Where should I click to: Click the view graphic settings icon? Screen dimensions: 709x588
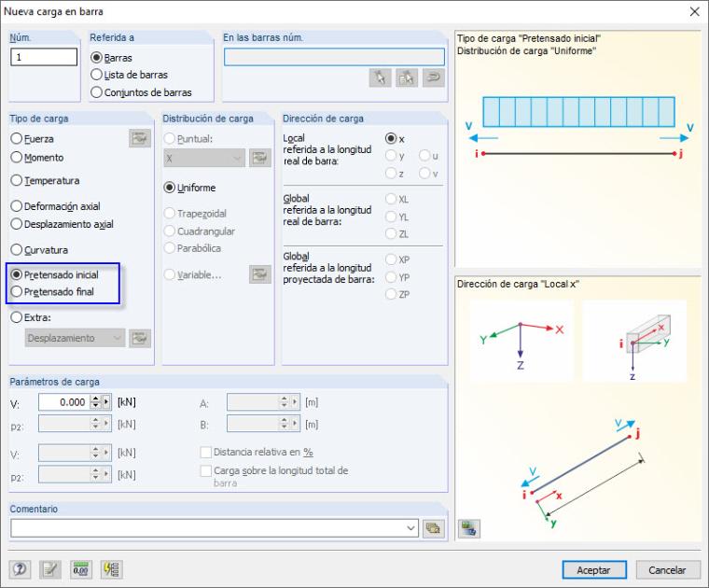(x=469, y=528)
